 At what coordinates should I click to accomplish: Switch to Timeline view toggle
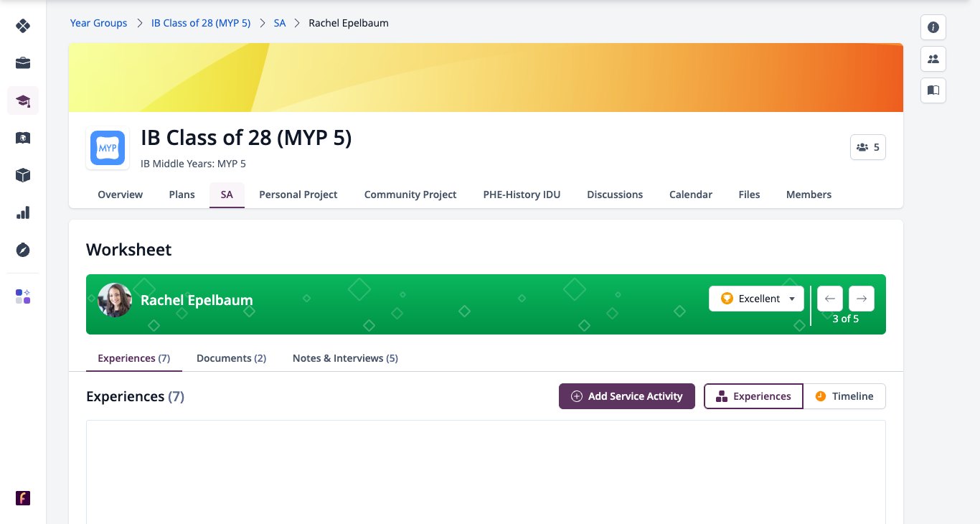click(844, 396)
